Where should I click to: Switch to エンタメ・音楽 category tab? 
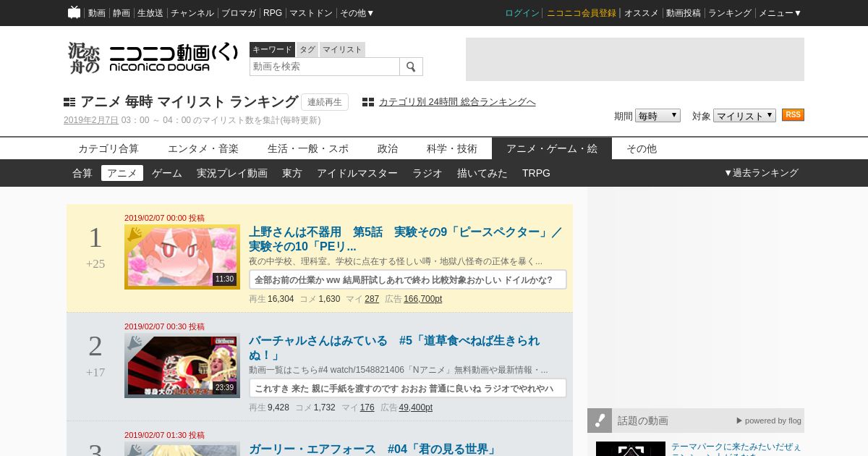(x=203, y=148)
